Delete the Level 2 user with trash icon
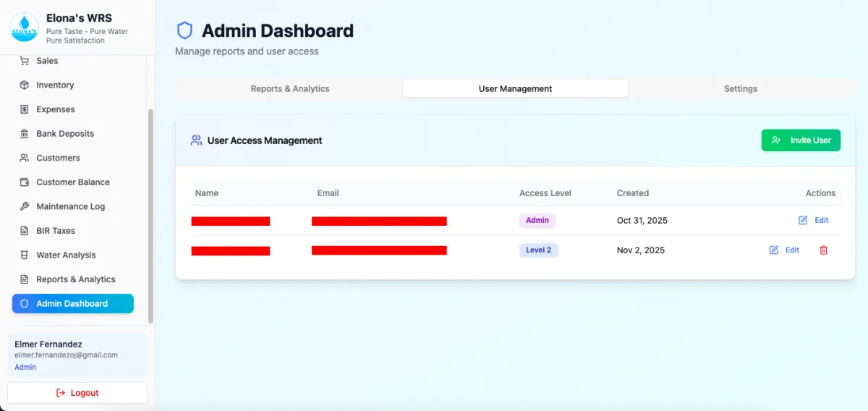Screen dimensions: 868x411 (823, 250)
